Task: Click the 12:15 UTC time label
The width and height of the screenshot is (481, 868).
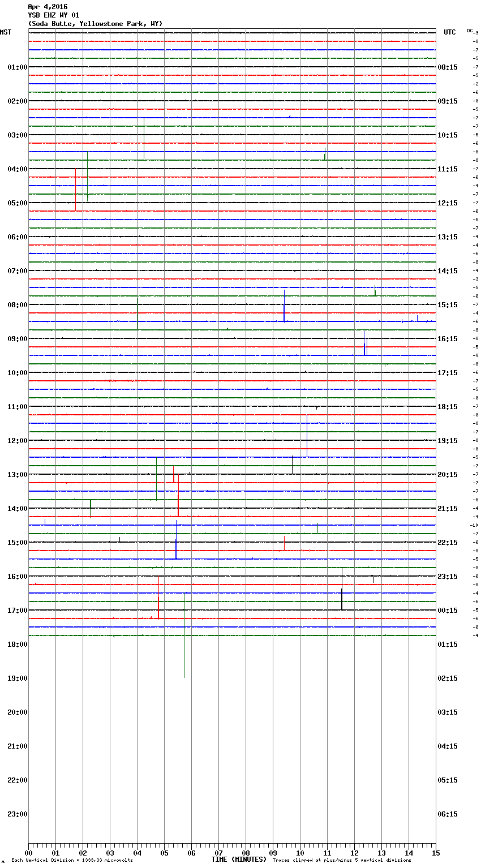Action: click(448, 203)
